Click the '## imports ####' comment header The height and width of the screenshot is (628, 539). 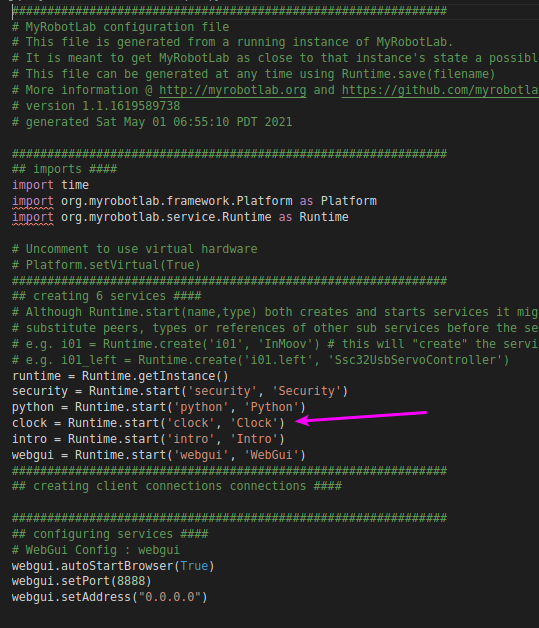coord(64,169)
